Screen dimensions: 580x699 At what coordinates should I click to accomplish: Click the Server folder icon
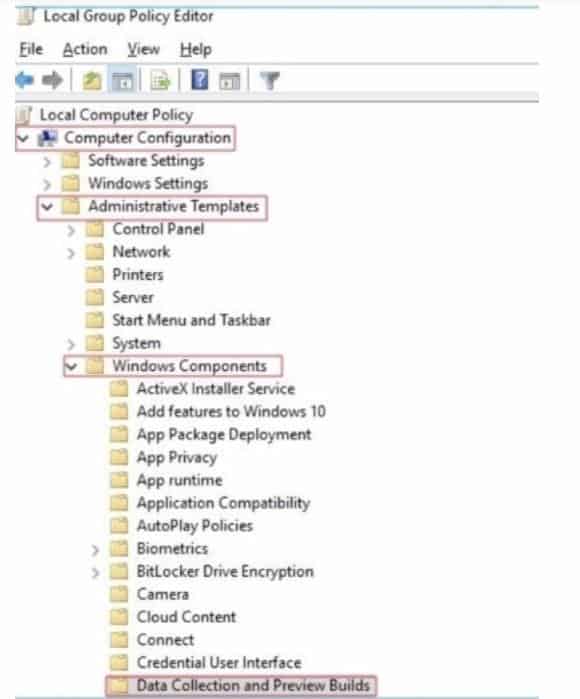coord(95,297)
